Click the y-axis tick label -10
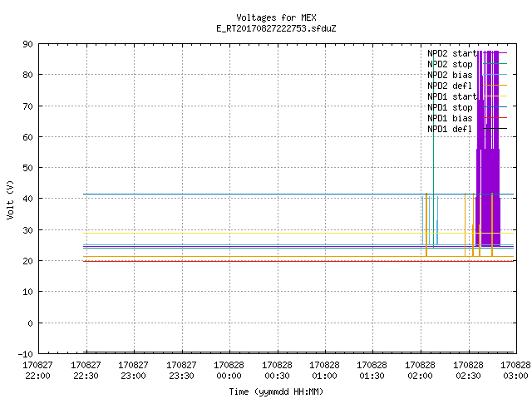Viewport: 532px width, 399px height. (26, 354)
